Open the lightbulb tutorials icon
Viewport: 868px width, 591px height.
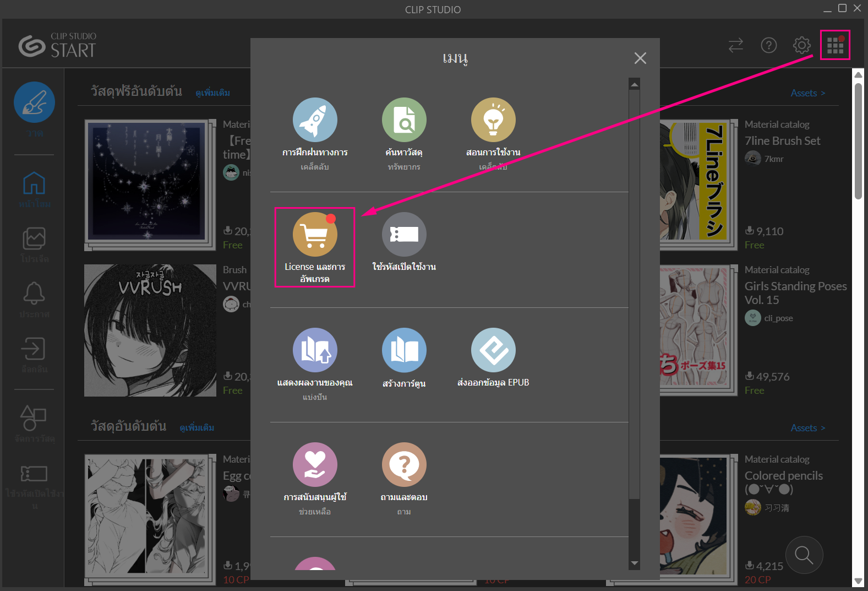tap(493, 120)
